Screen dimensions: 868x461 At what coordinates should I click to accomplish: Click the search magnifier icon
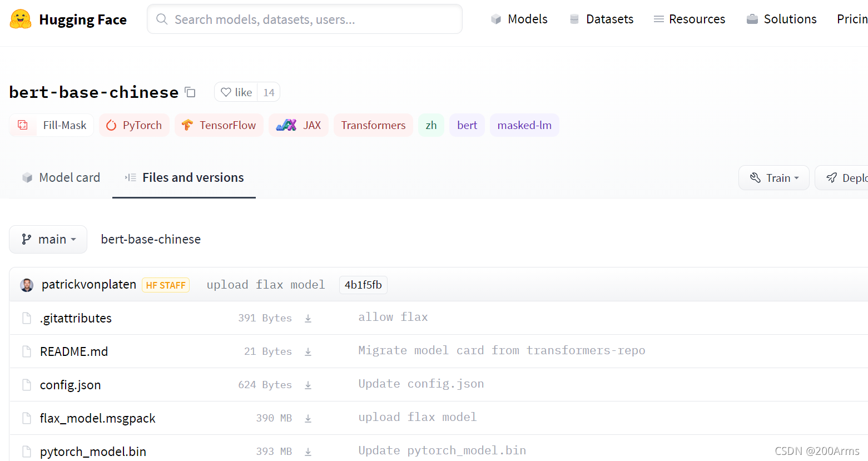162,19
